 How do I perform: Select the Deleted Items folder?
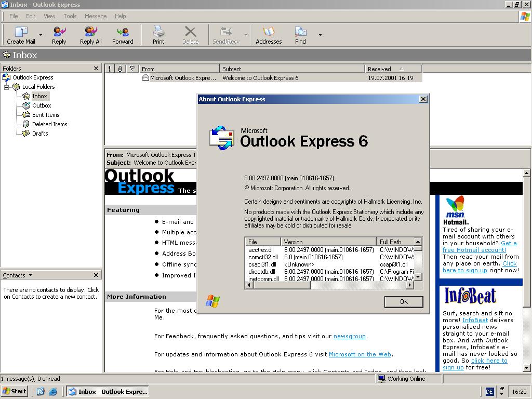[x=49, y=124]
